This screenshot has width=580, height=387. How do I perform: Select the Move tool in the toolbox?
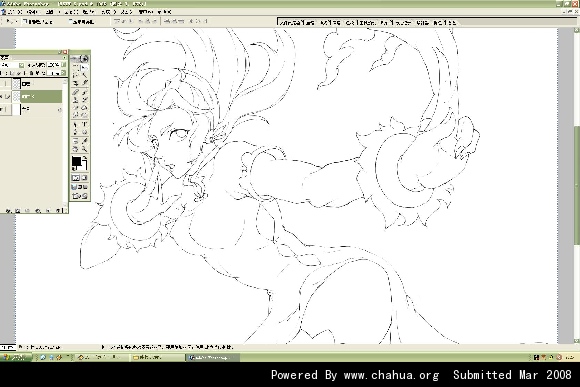tap(84, 67)
